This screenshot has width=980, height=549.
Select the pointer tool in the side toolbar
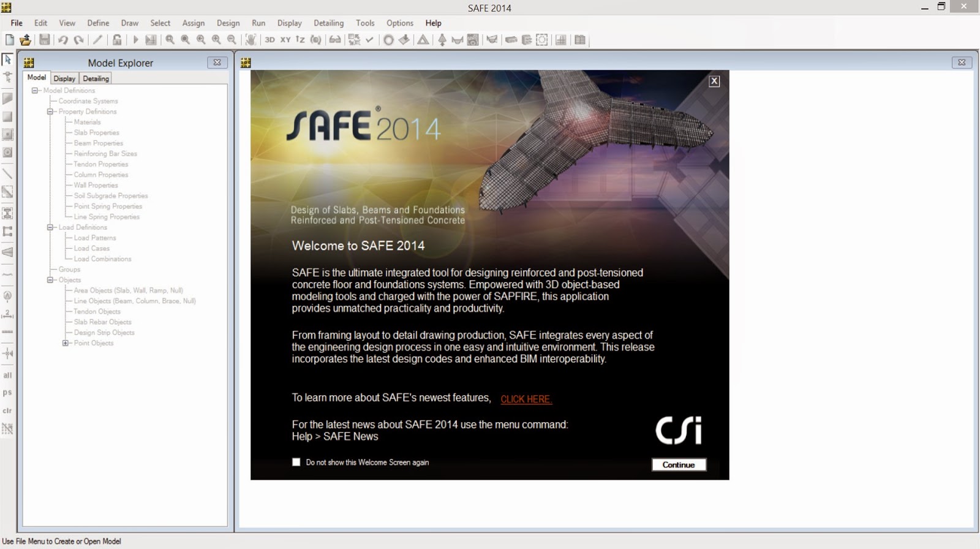point(7,59)
